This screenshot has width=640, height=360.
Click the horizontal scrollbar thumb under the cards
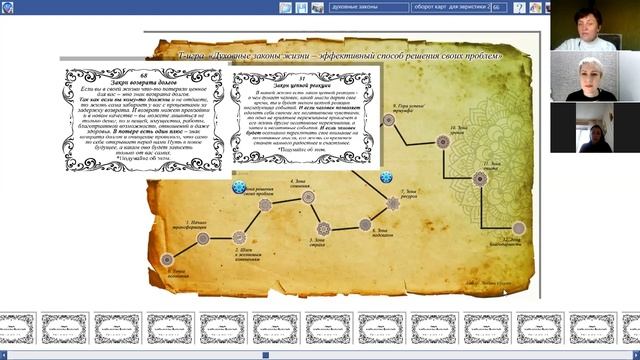[x=265, y=355]
